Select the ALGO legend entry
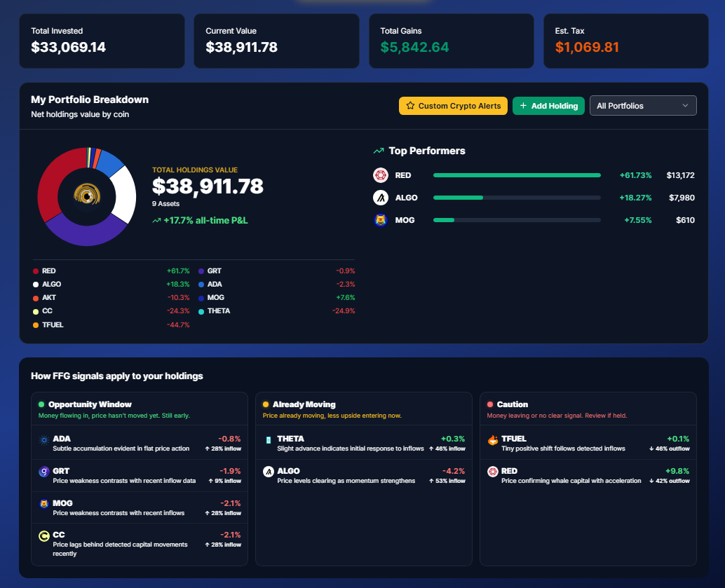 pyautogui.click(x=111, y=285)
